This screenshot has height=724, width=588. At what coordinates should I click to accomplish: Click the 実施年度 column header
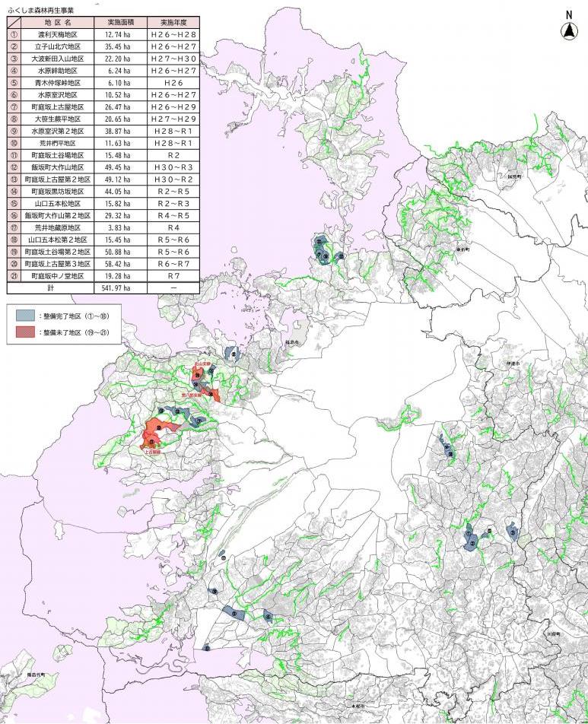point(173,22)
